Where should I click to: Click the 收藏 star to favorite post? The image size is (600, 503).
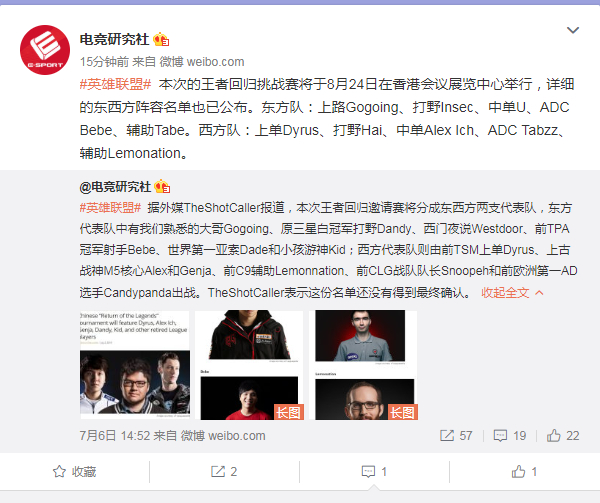pyautogui.click(x=74, y=472)
